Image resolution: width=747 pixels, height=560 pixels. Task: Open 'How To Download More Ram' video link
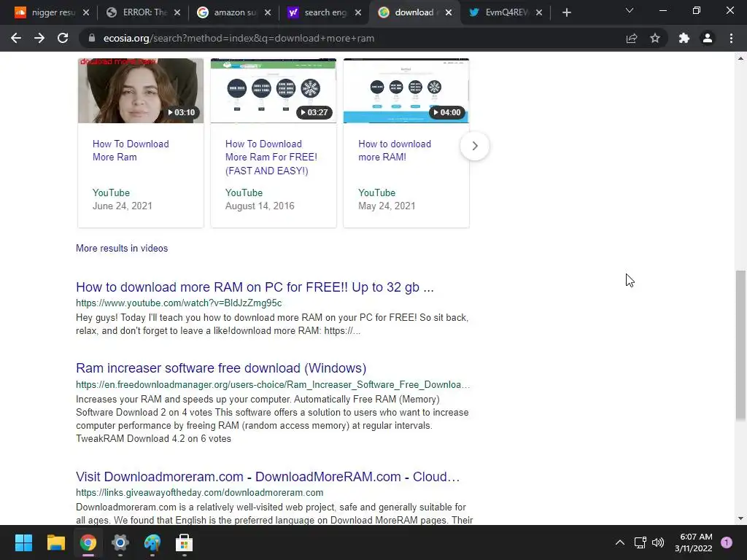[131, 150]
